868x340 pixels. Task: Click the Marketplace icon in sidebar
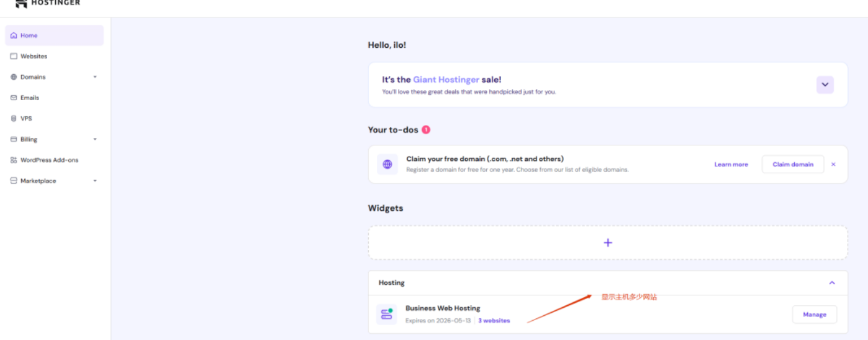point(14,181)
